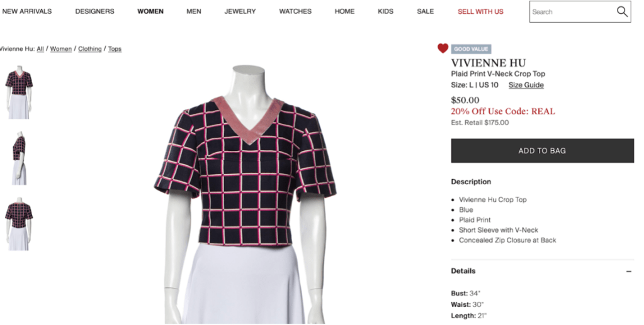Click the Sell With Us link
The width and height of the screenshot is (644, 325).
tap(480, 11)
